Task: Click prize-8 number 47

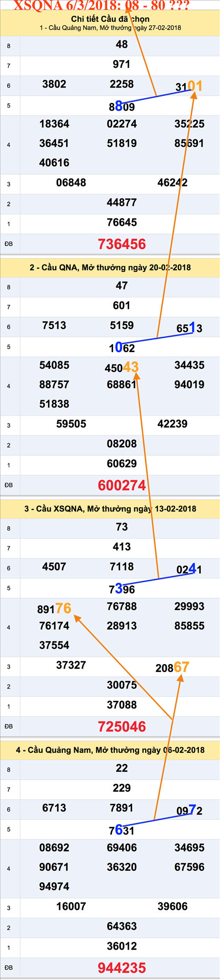Action: tap(122, 286)
